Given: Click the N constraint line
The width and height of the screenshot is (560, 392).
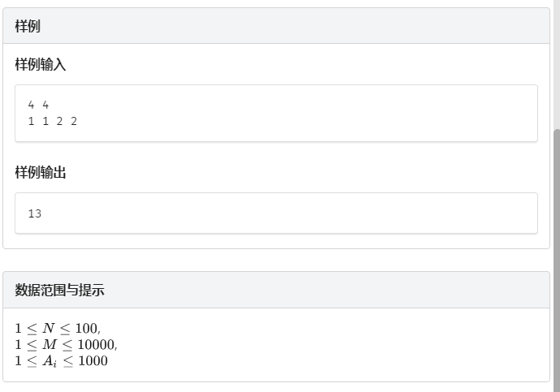Looking at the screenshot, I should pyautogui.click(x=58, y=328).
